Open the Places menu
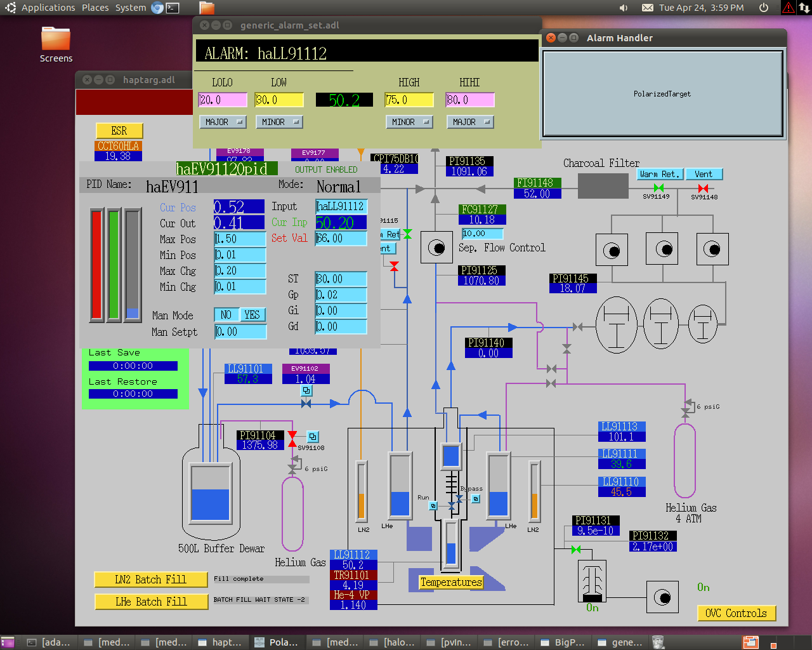Viewport: 812px width, 650px height. click(x=95, y=8)
